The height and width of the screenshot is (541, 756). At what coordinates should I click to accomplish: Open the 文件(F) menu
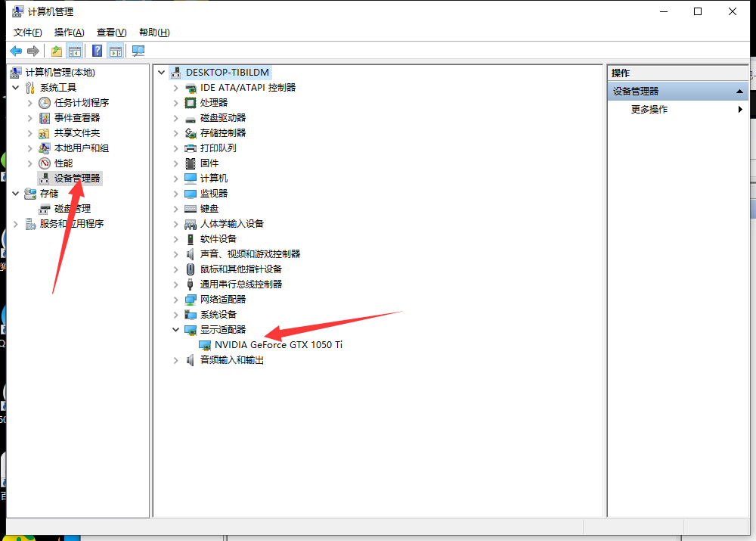(28, 33)
